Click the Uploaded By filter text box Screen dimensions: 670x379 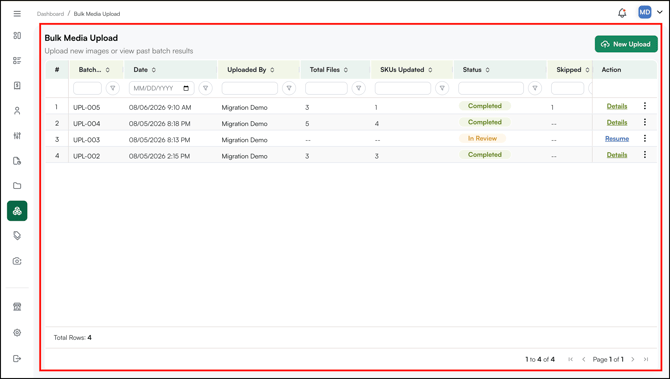click(250, 88)
